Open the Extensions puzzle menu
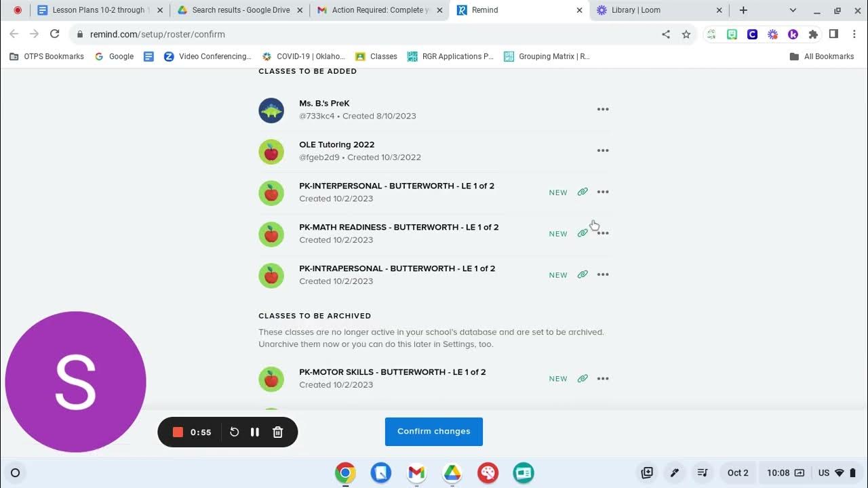 click(813, 34)
